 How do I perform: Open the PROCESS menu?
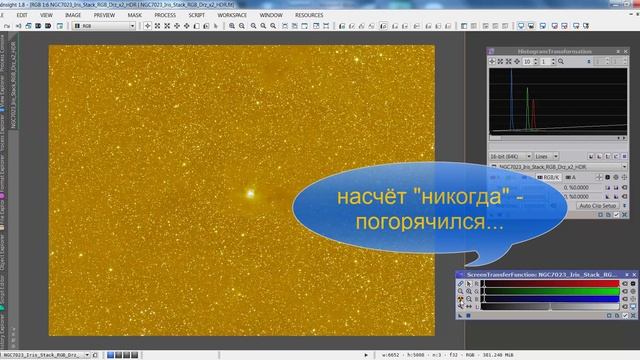tap(165, 15)
